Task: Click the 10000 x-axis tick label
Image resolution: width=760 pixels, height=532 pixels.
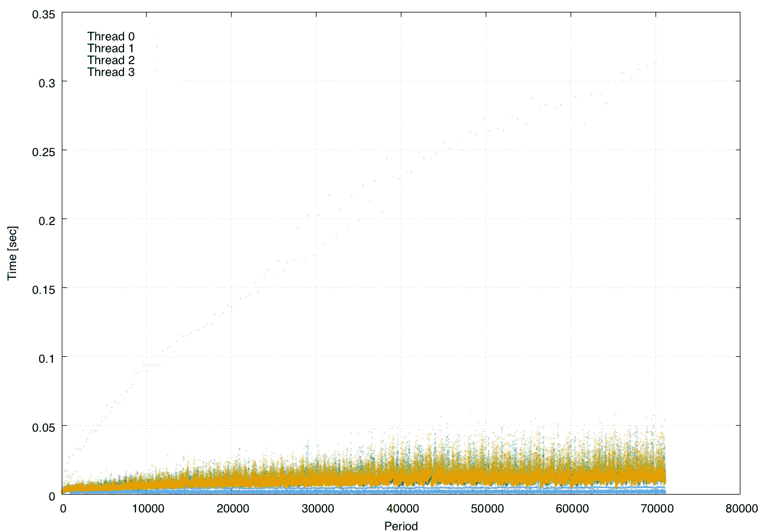Action: [x=148, y=508]
